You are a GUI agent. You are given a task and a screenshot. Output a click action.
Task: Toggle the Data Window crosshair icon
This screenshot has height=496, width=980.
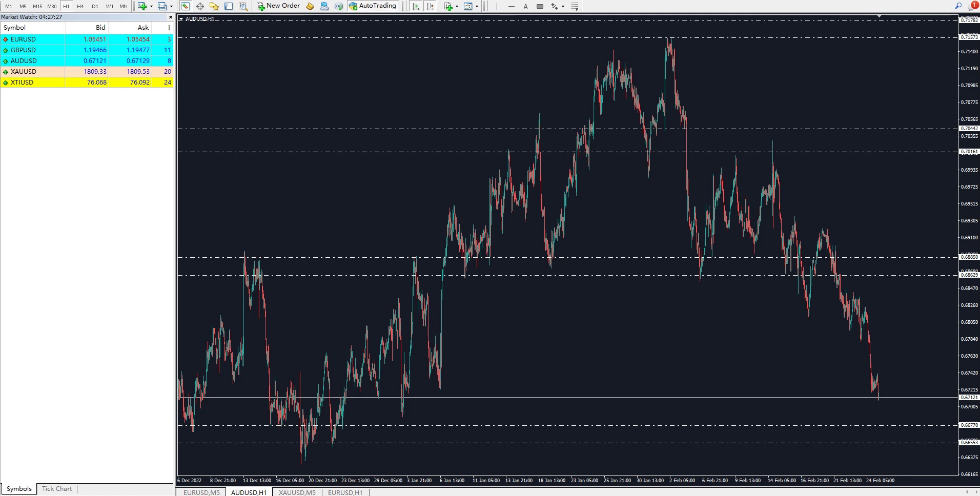tap(200, 6)
